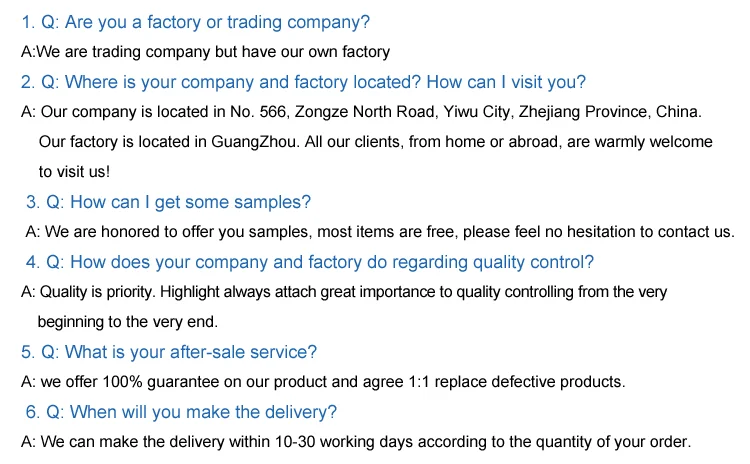Click the word 'GuangZhou' in the factory line

tap(255, 142)
